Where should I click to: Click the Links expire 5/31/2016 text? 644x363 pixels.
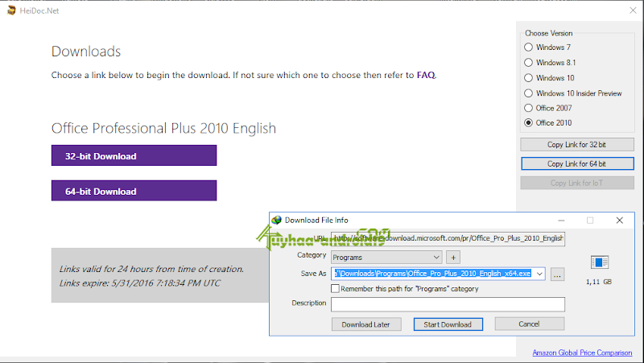[x=139, y=283]
